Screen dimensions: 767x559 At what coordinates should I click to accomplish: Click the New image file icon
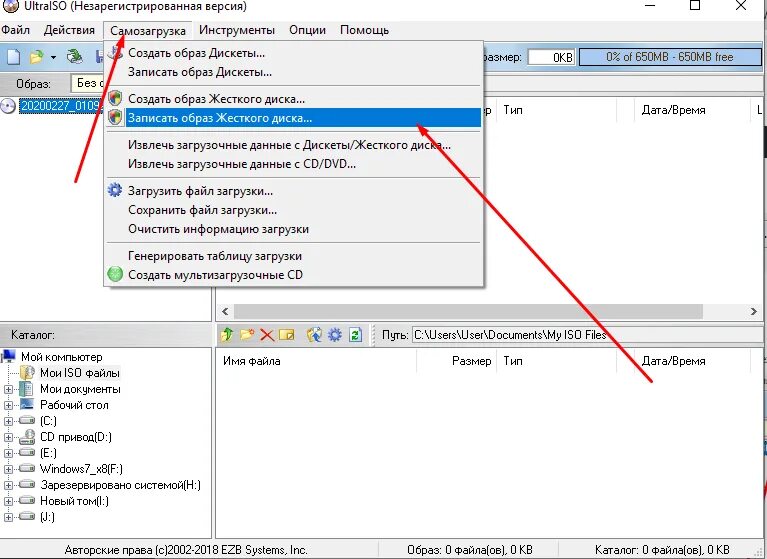pyautogui.click(x=14, y=57)
